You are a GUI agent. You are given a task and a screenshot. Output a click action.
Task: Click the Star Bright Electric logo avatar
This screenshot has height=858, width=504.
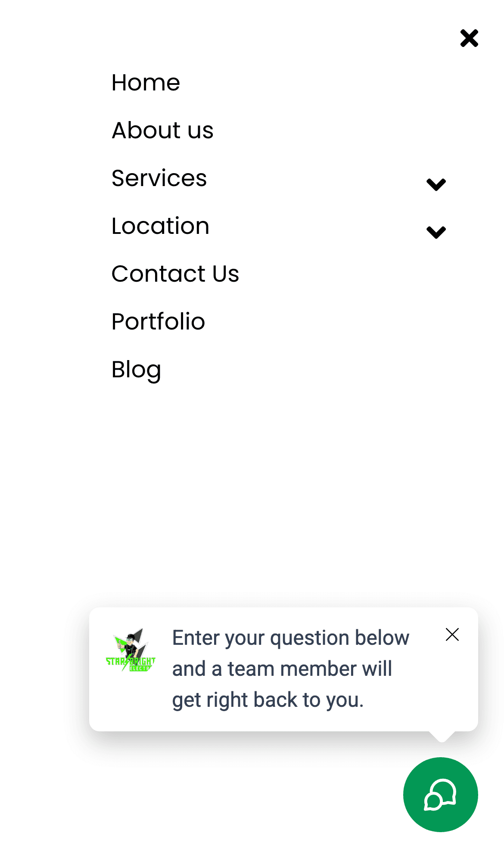[131, 650]
